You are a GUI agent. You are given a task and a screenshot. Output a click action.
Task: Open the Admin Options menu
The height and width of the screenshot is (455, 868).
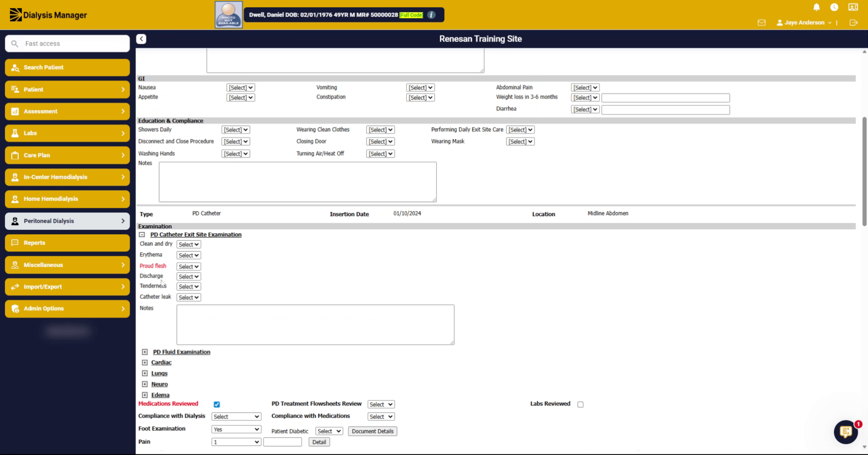click(67, 309)
